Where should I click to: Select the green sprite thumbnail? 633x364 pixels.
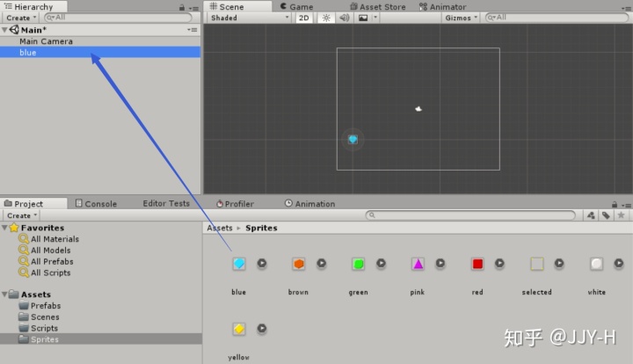tap(358, 264)
